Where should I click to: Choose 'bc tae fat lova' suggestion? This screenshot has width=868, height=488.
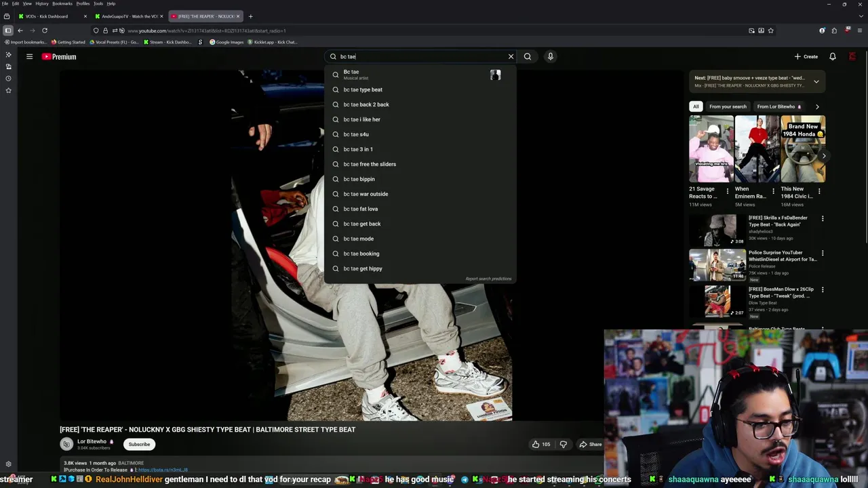coord(420,209)
